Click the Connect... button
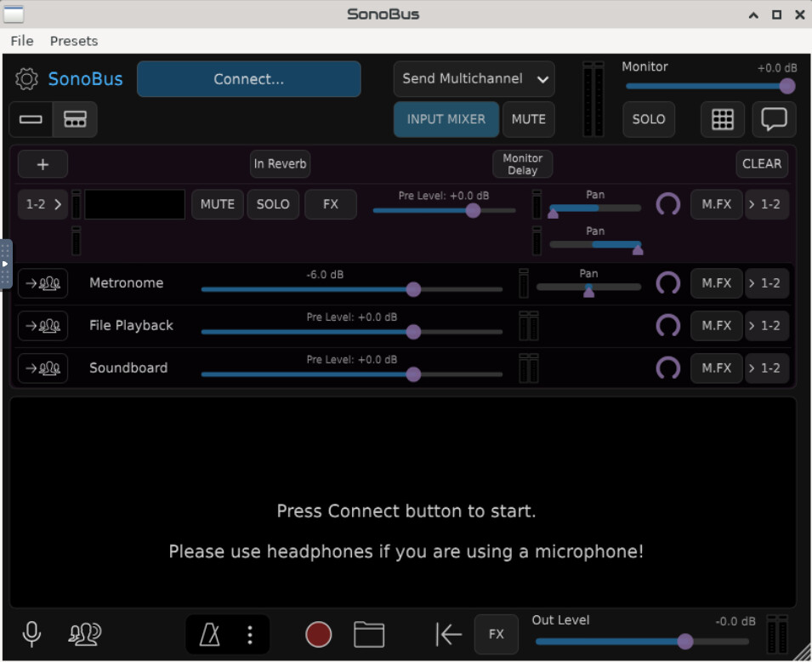This screenshot has height=662, width=812. pos(248,79)
